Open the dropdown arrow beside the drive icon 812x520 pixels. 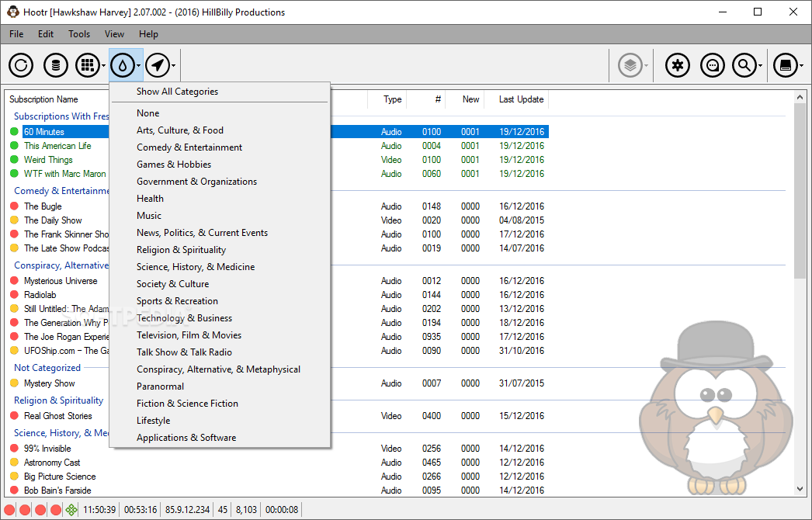[802, 66]
